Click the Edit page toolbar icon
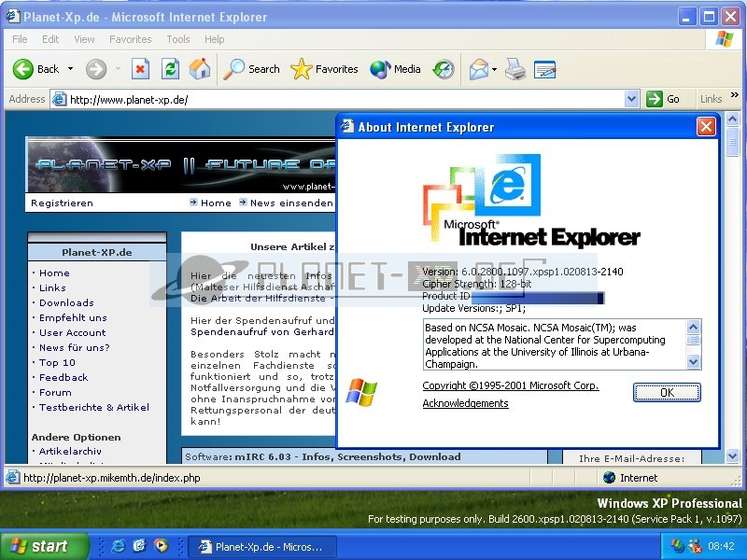Viewport: 747px width, 560px height. tap(545, 69)
